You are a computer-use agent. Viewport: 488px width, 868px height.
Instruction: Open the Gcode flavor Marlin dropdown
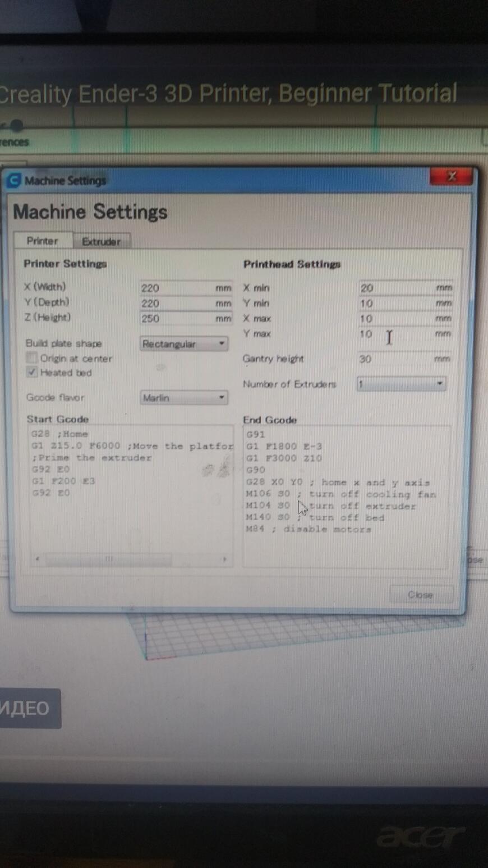184,398
